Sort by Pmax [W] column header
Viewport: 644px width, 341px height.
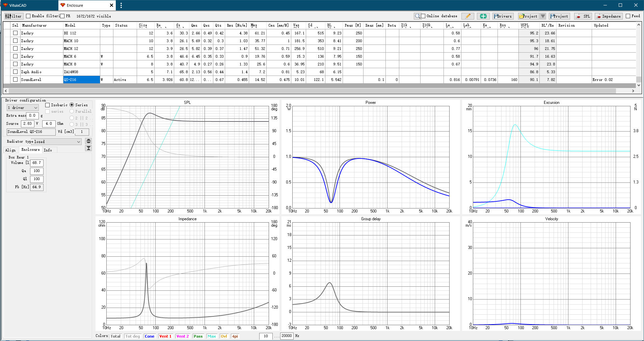click(353, 25)
